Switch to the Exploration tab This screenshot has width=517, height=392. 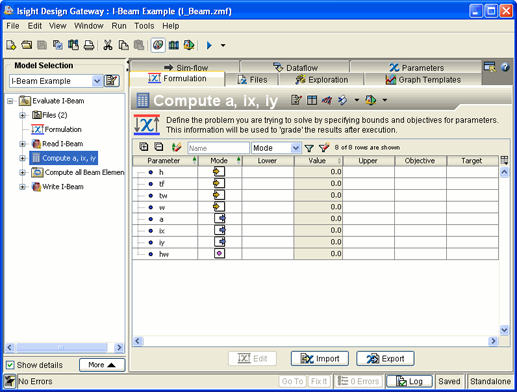click(x=321, y=80)
